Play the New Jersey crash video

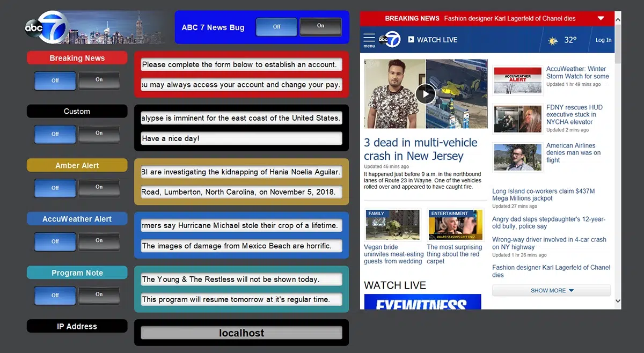click(426, 94)
